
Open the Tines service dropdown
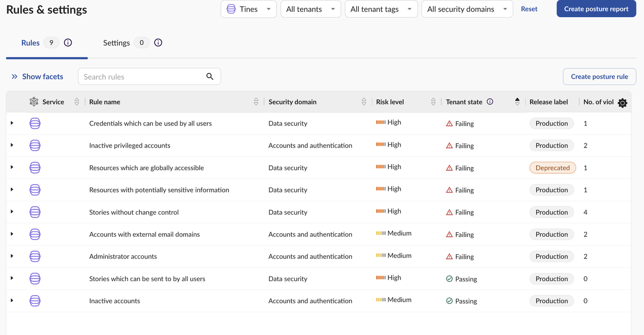(x=249, y=9)
